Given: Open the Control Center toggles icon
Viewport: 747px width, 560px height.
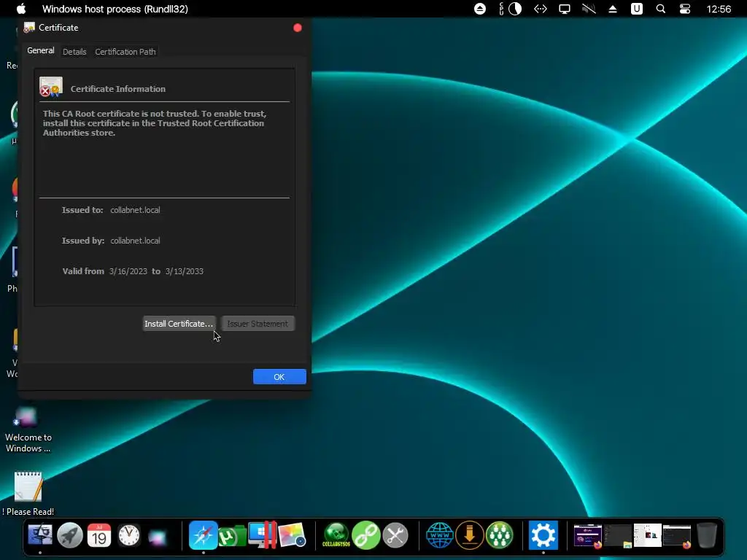Looking at the screenshot, I should click(685, 9).
